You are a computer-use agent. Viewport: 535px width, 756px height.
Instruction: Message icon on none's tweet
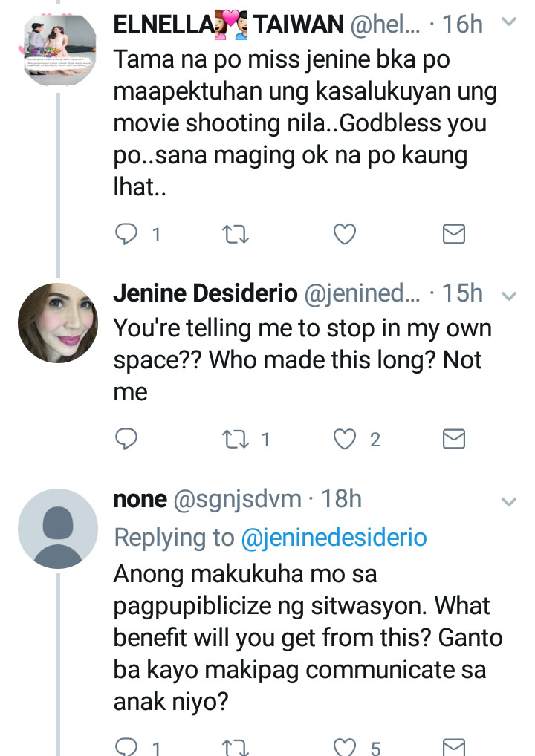coord(453,746)
